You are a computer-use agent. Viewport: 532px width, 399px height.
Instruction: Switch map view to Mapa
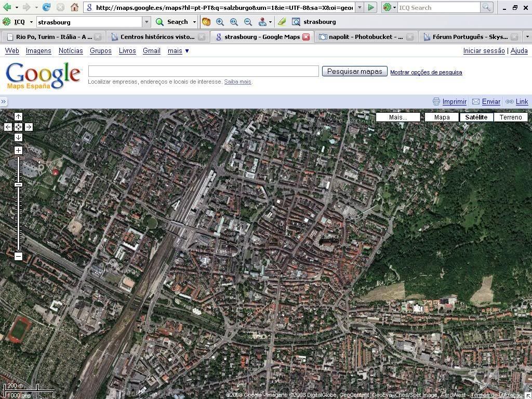tap(442, 117)
